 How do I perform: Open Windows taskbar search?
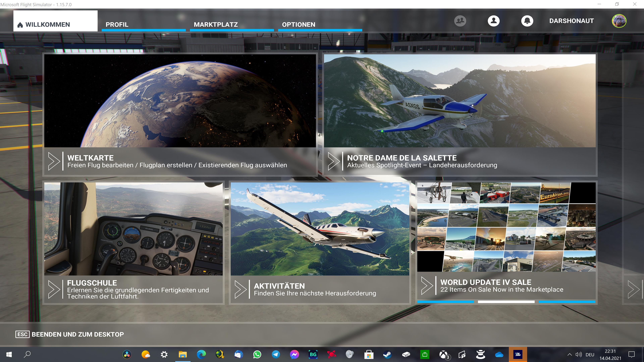tap(27, 354)
